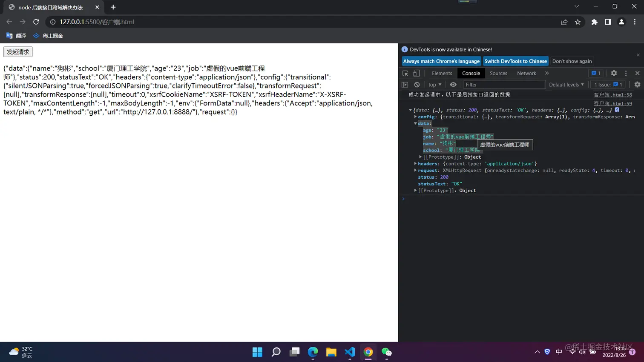Expand the config property
The width and height of the screenshot is (644, 362).
(415, 117)
